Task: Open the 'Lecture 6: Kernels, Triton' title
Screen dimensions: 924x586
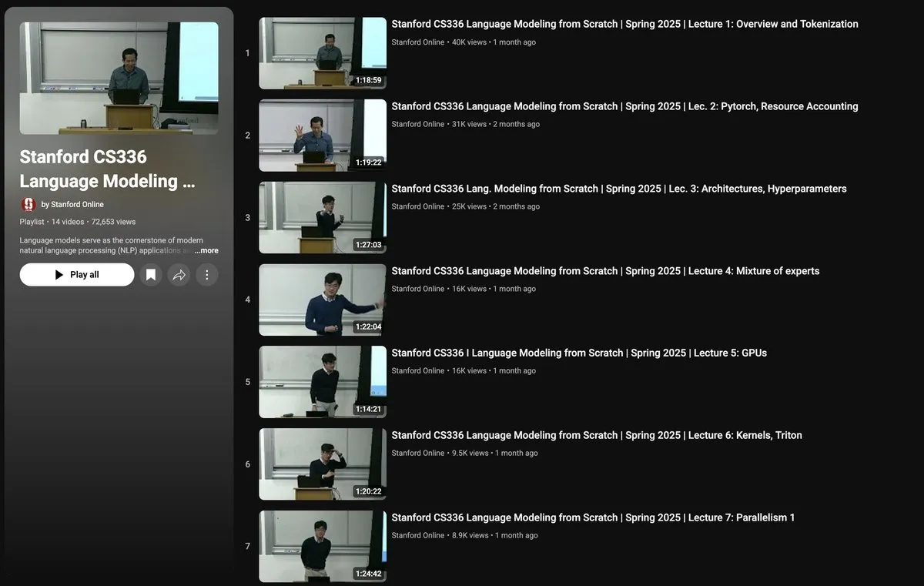Action: [x=597, y=435]
